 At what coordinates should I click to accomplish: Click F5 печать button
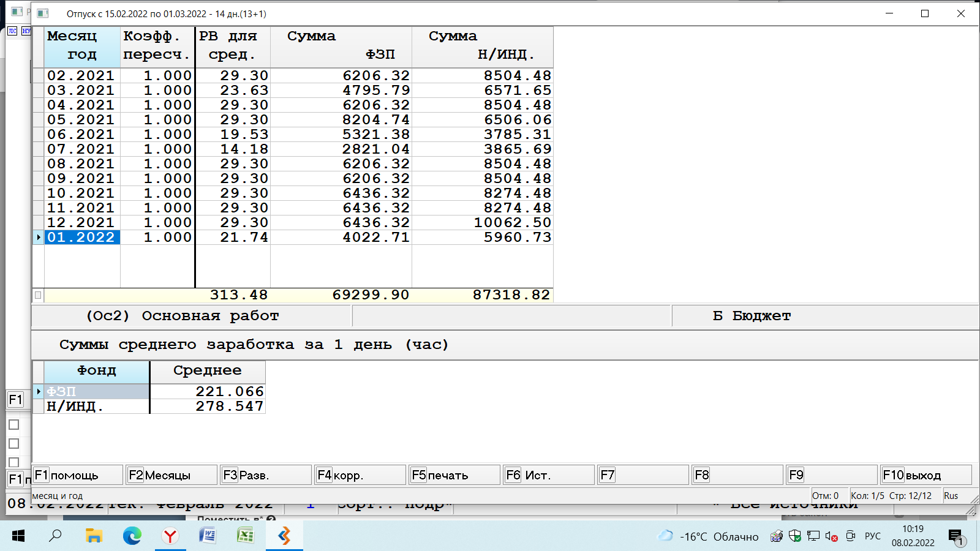(454, 475)
